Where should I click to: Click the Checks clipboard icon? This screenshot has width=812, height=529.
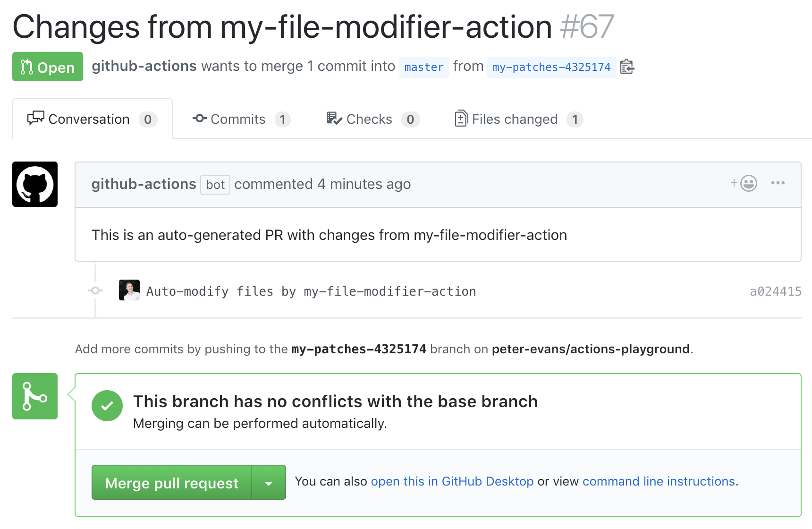(x=332, y=119)
